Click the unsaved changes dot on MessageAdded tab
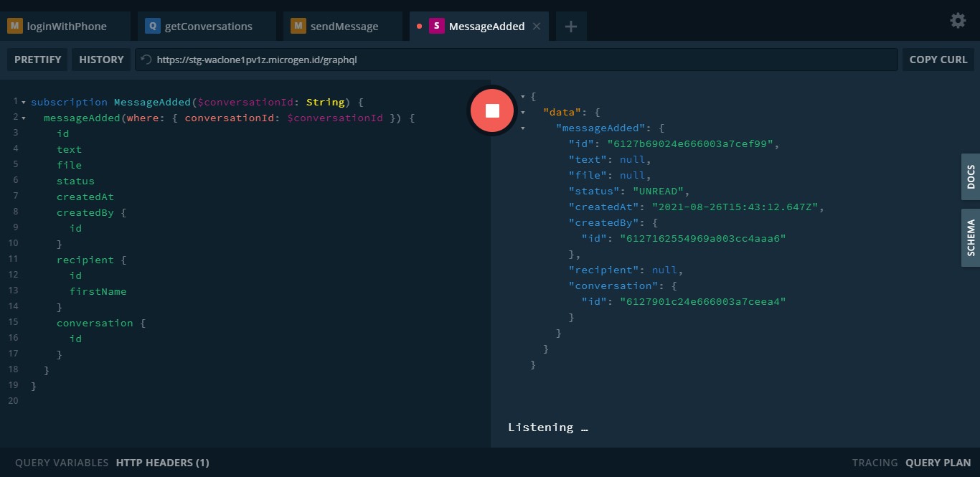 click(x=420, y=26)
